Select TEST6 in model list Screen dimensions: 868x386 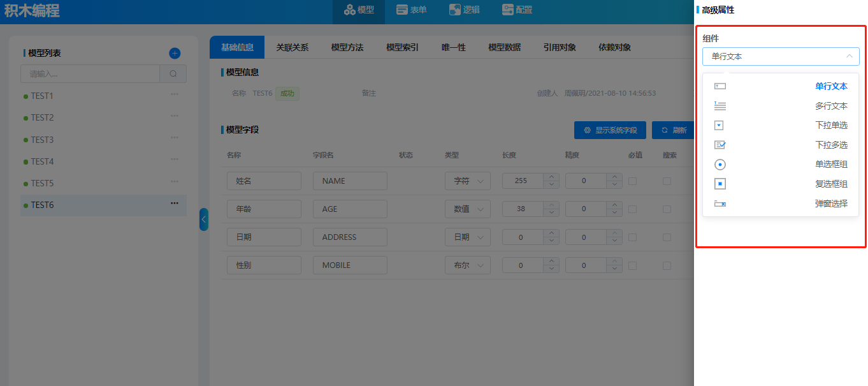point(103,205)
